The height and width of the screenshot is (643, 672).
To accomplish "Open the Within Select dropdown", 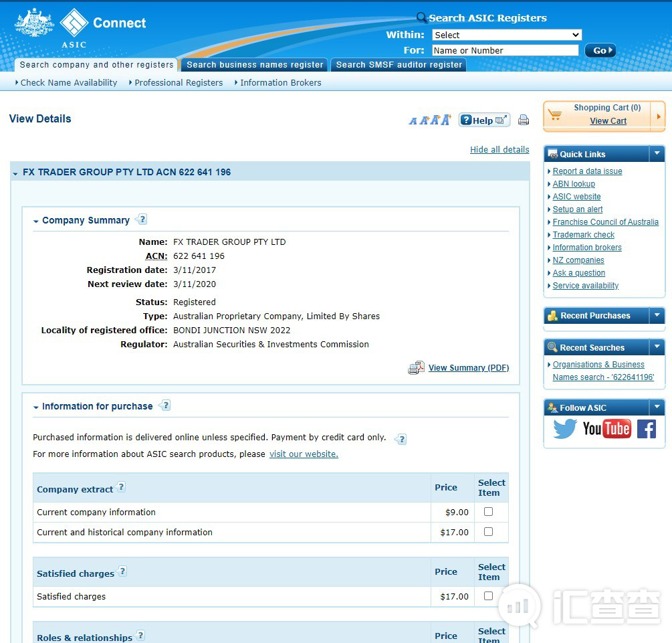I will pos(507,35).
